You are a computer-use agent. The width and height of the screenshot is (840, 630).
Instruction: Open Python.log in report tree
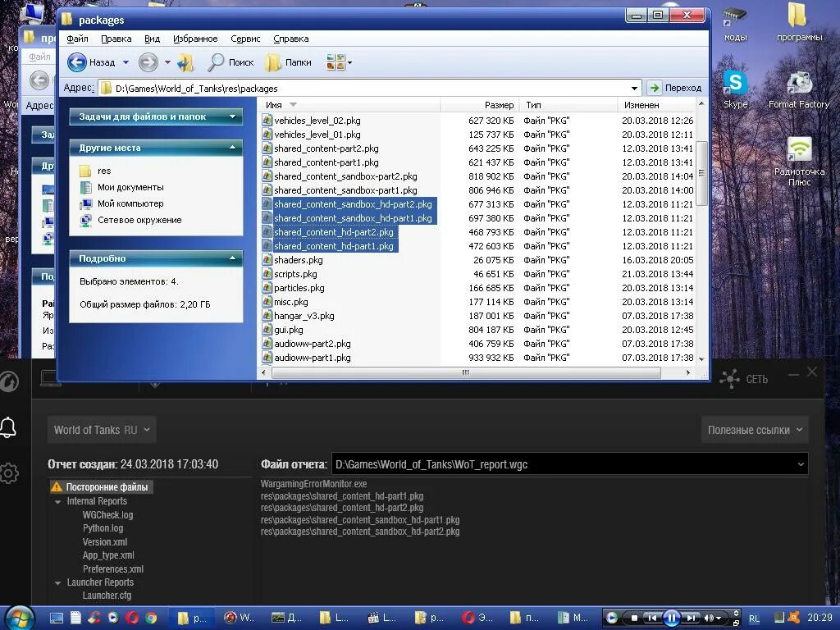tap(103, 528)
